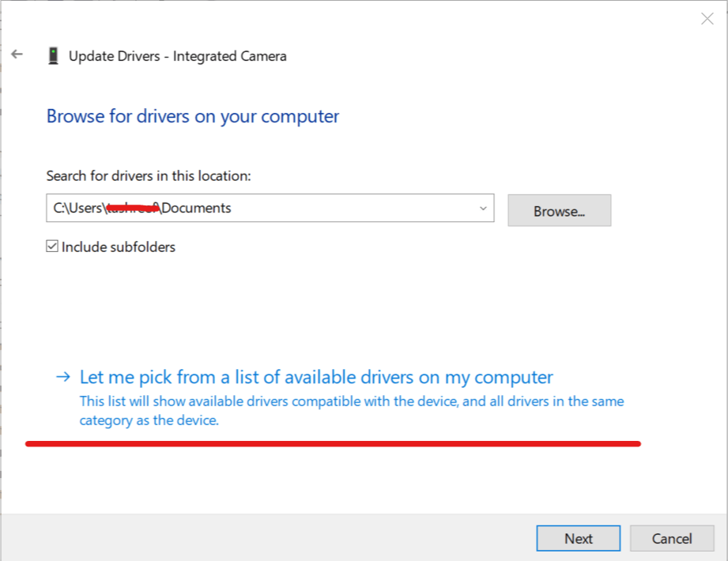Open 'Let me pick from a list' option
The width and height of the screenshot is (728, 561).
point(316,377)
